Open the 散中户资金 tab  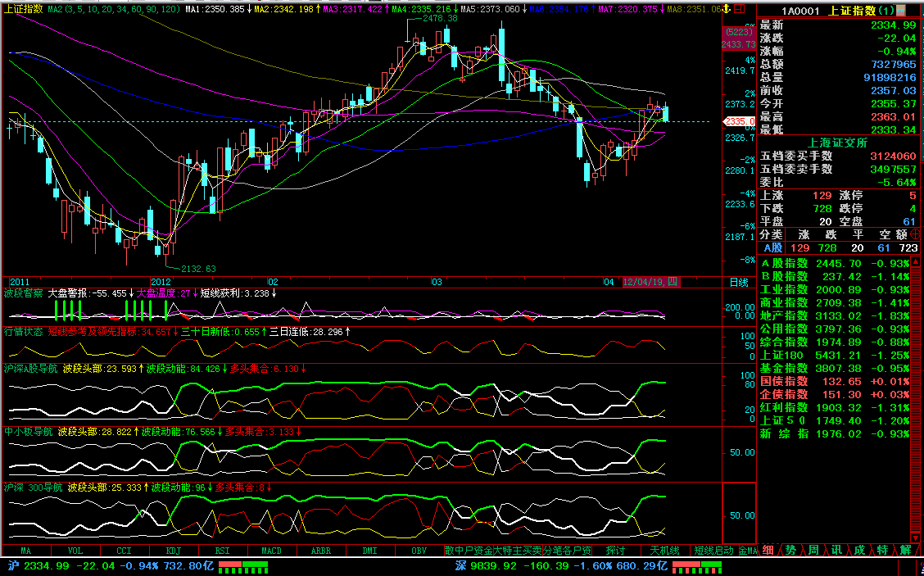(469, 551)
